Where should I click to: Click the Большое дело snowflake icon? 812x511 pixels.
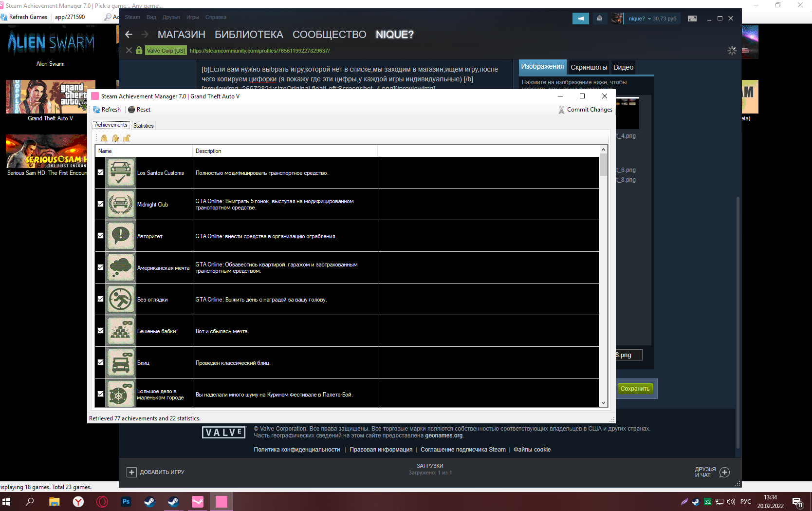pyautogui.click(x=121, y=393)
